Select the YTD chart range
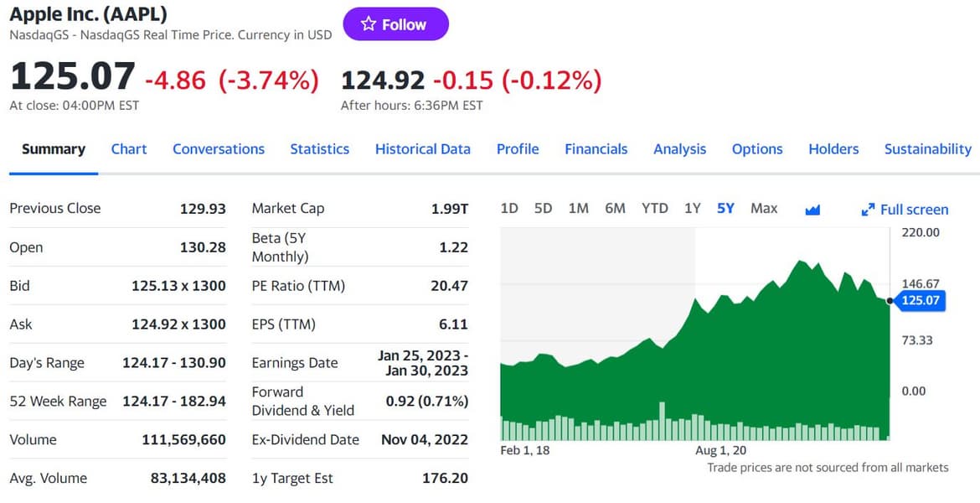Viewport: 980px width, 503px height. coord(655,208)
